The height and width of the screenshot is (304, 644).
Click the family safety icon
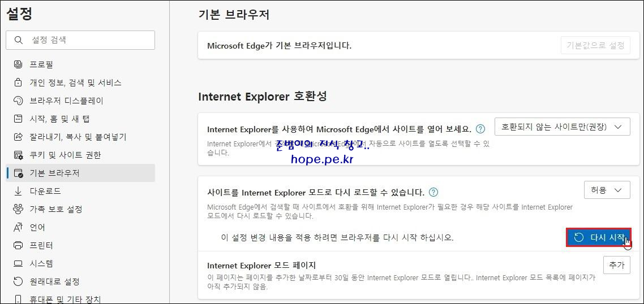coord(18,209)
